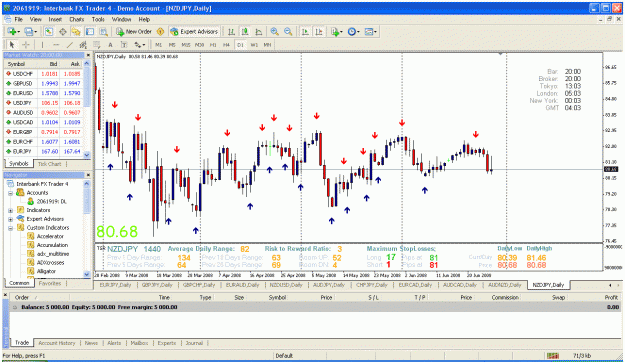Open the Account History terminal tab
This screenshot has width=625, height=362.
click(x=57, y=343)
